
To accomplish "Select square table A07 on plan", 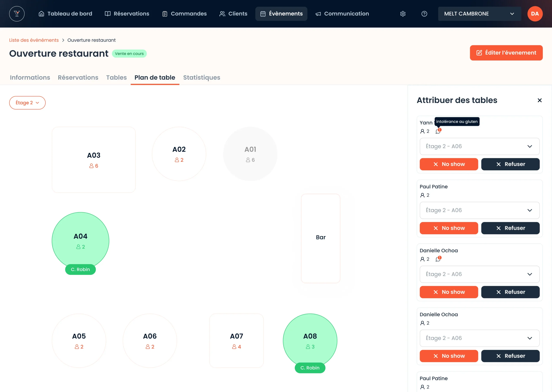I will (x=236, y=341).
